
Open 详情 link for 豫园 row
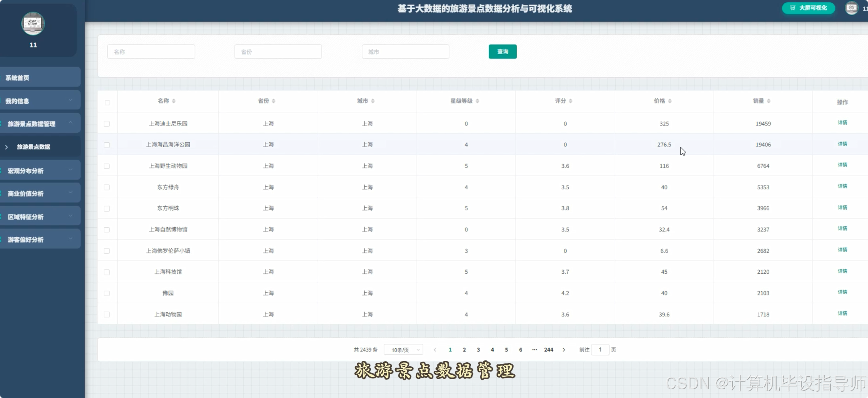(842, 292)
